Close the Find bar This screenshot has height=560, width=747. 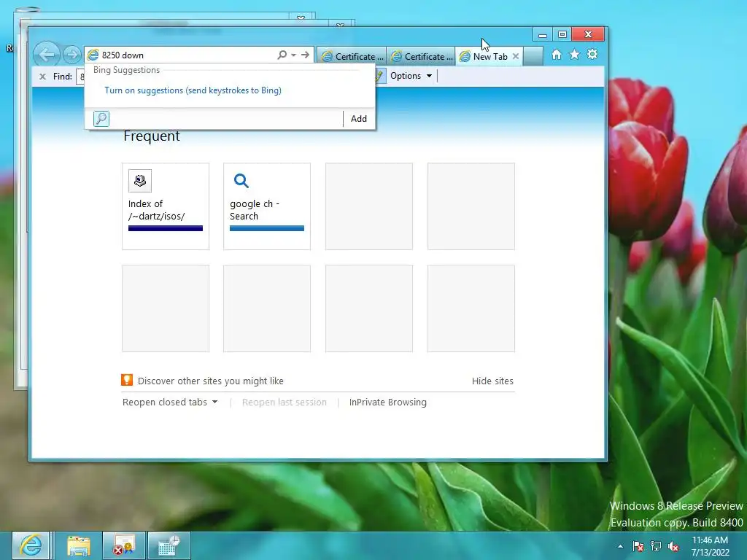pos(42,76)
